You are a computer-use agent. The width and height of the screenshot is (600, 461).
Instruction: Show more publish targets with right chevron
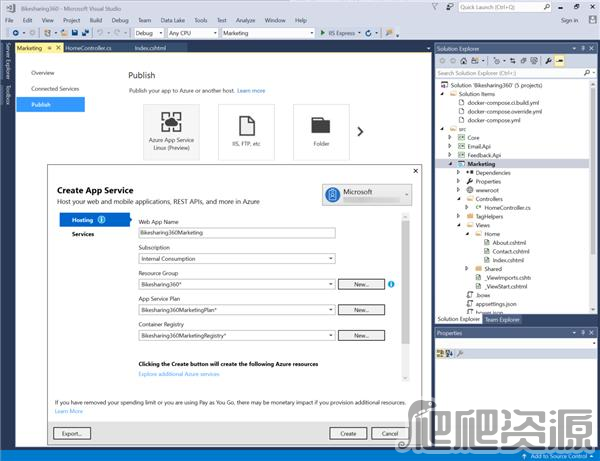[x=360, y=132]
